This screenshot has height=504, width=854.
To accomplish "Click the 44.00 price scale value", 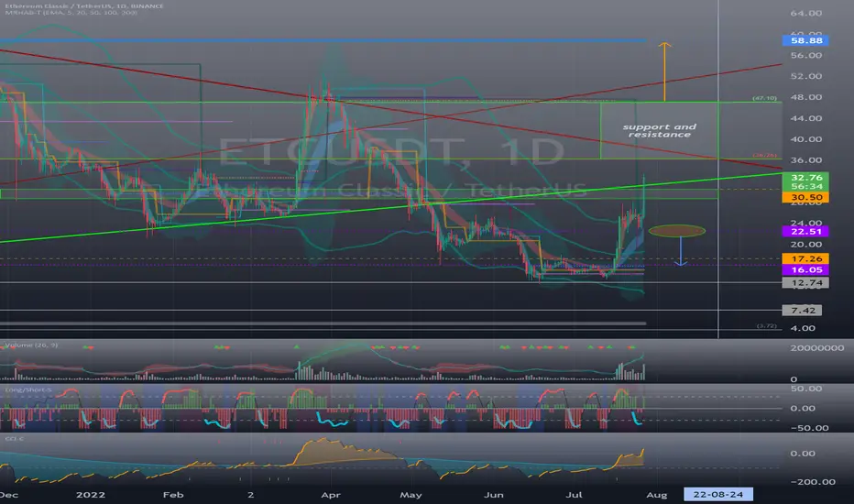I will (806, 118).
